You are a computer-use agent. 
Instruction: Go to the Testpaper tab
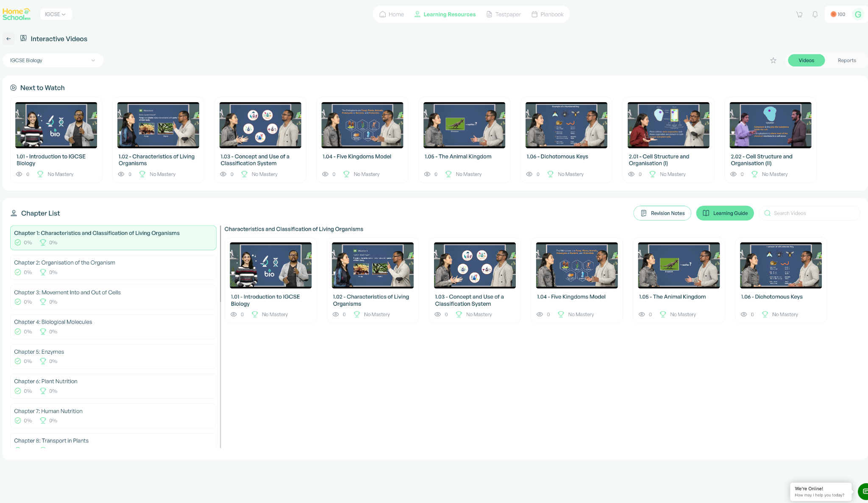tap(504, 14)
